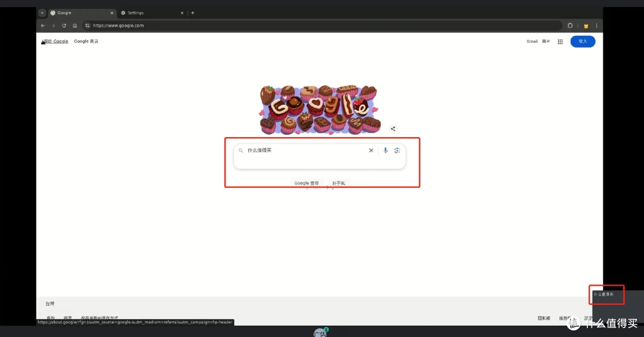644x337 pixels.
Task: Search by image with the lens icon
Action: tap(397, 150)
